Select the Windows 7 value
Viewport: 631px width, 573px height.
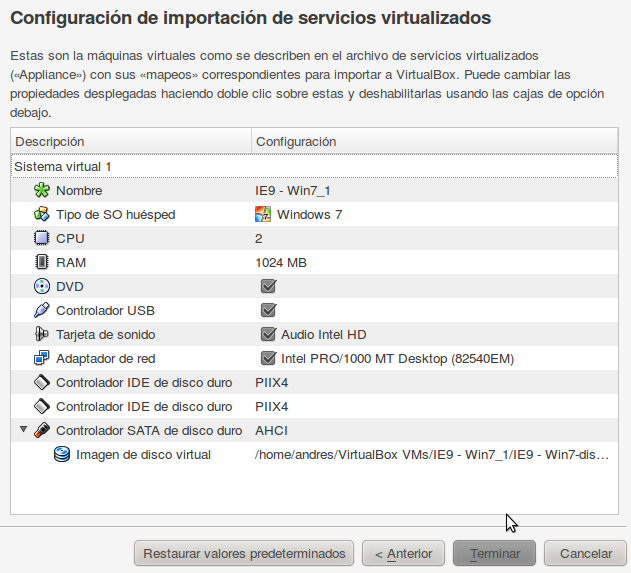pyautogui.click(x=309, y=214)
